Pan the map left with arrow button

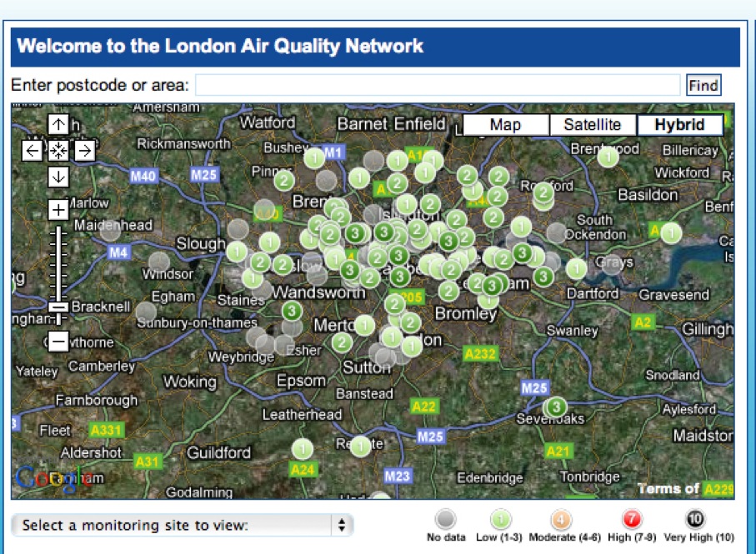32,151
